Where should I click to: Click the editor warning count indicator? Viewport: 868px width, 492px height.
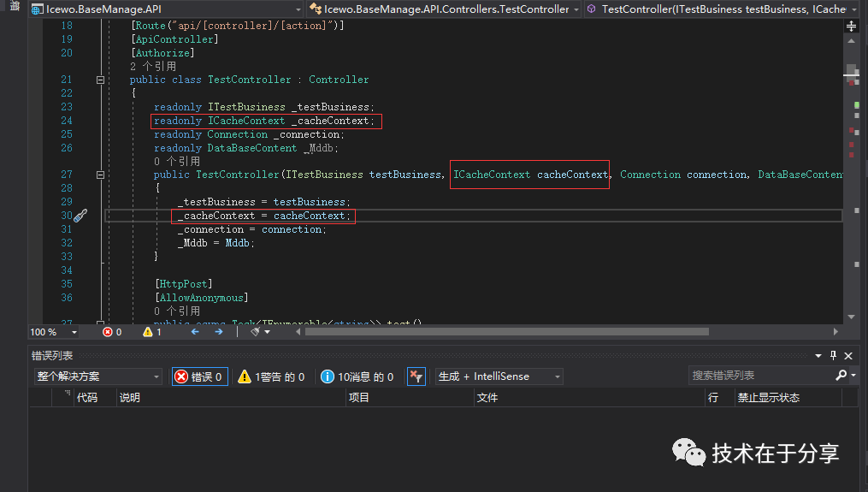(152, 332)
